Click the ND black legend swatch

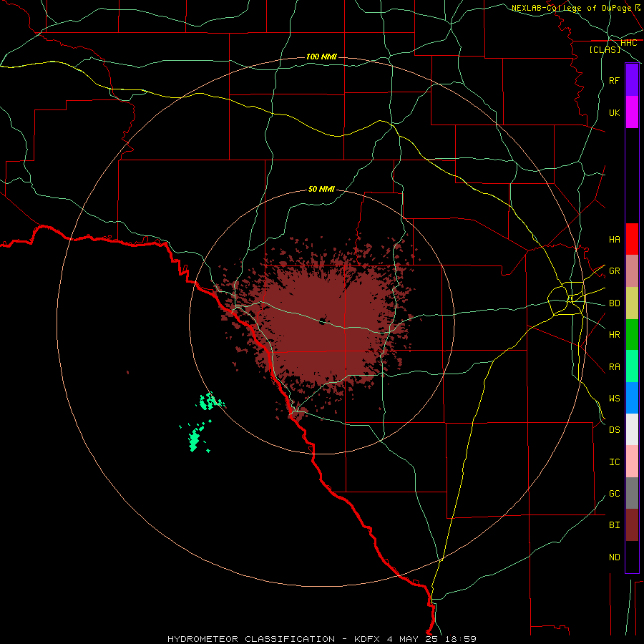[632, 557]
